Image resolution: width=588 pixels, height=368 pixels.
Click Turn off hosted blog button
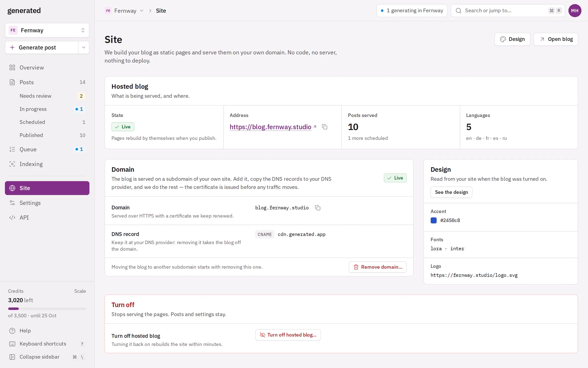288,335
